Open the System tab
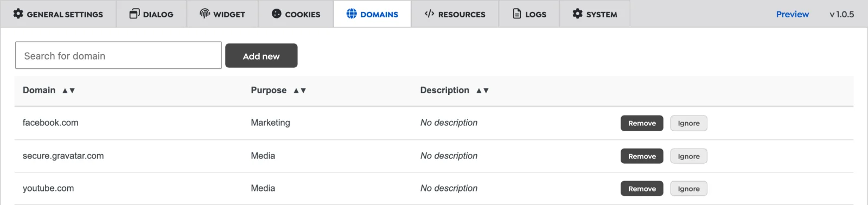This screenshot has height=205, width=868. click(595, 14)
